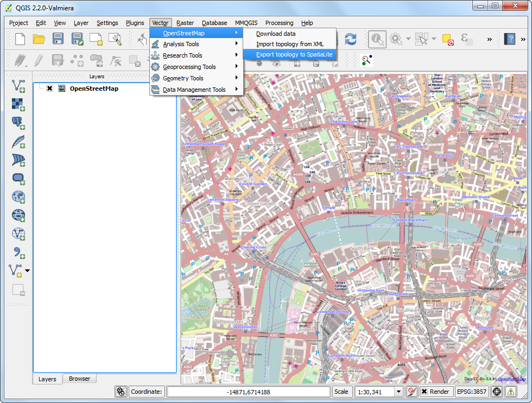Open the Scale dropdown list

[398, 392]
